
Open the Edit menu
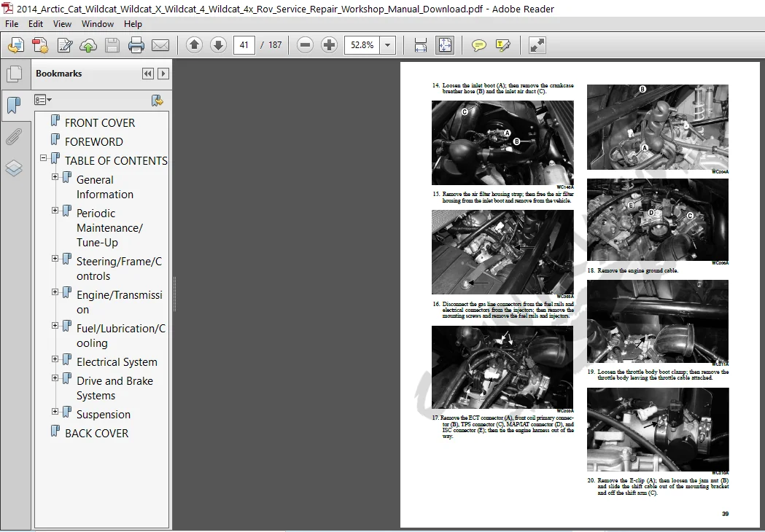coord(36,24)
